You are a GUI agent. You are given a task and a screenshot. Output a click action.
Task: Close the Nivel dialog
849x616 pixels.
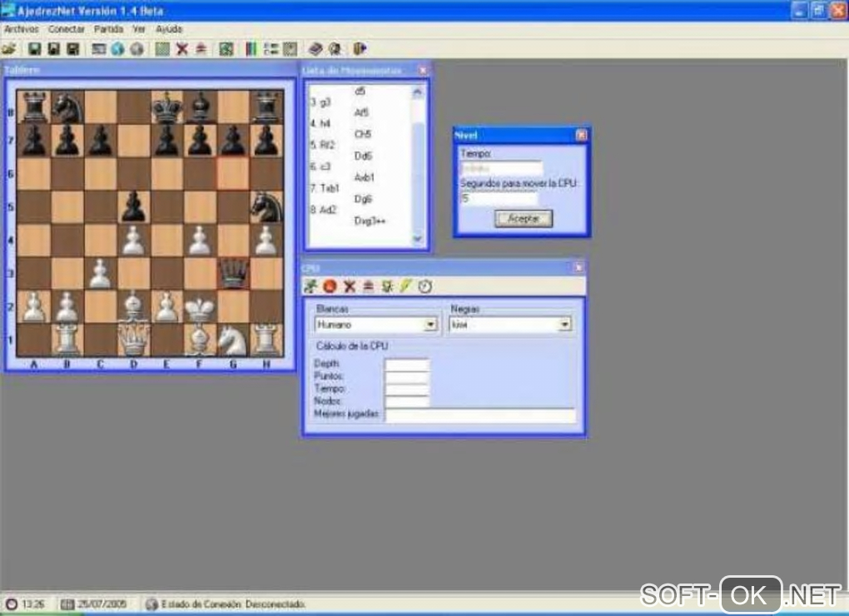pyautogui.click(x=581, y=136)
